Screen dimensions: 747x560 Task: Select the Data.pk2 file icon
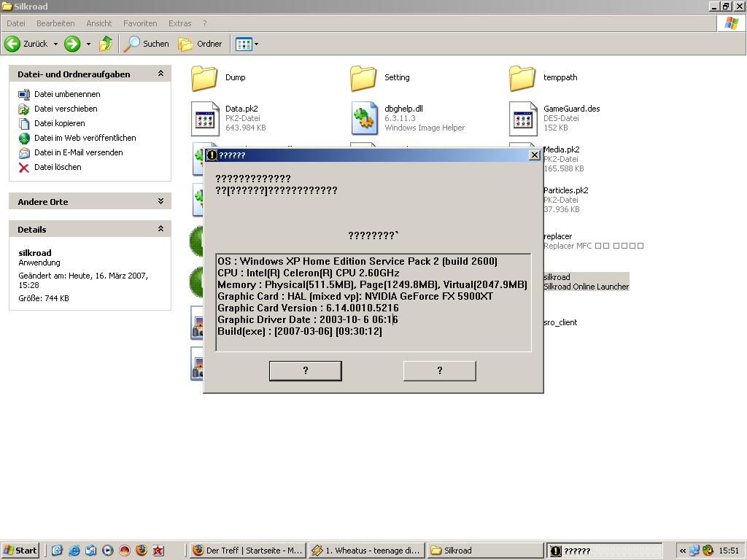(205, 118)
